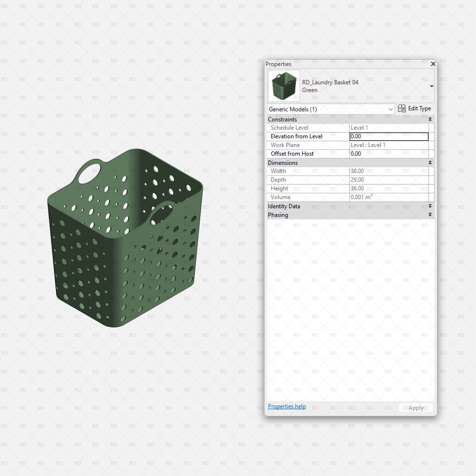The image size is (476, 476).
Task: Select the Schedule Level row
Action: pyautogui.click(x=308, y=128)
